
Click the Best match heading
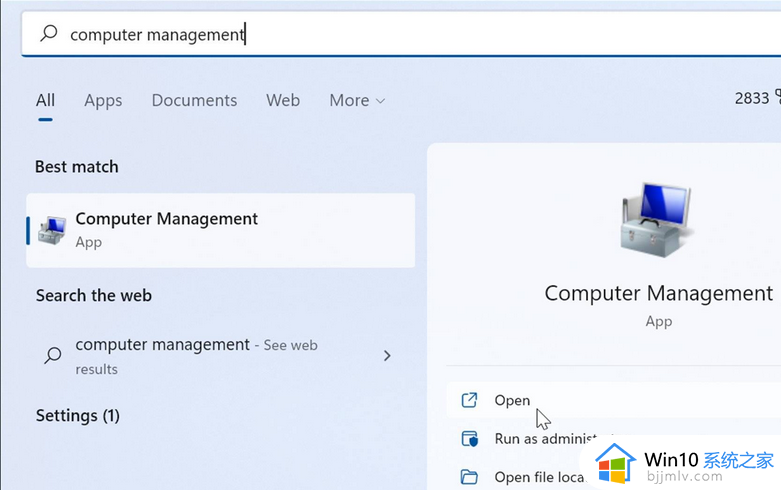[x=77, y=167]
